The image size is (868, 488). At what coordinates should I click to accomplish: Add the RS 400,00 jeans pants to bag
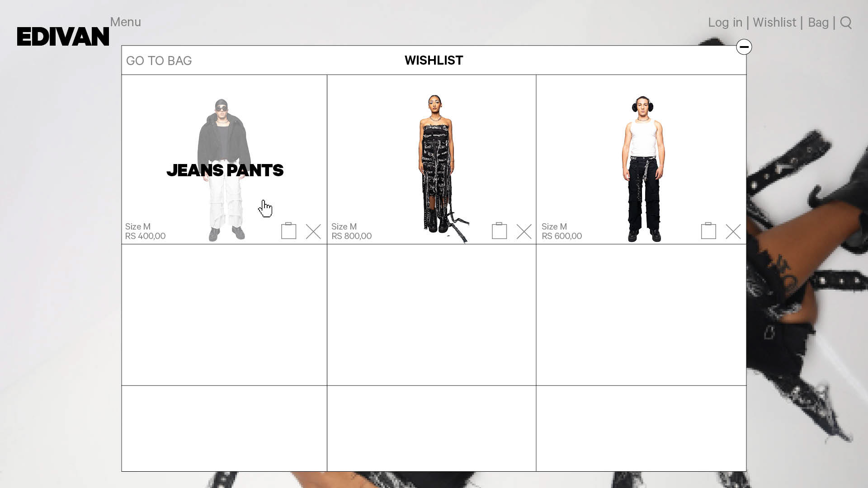pos(288,231)
